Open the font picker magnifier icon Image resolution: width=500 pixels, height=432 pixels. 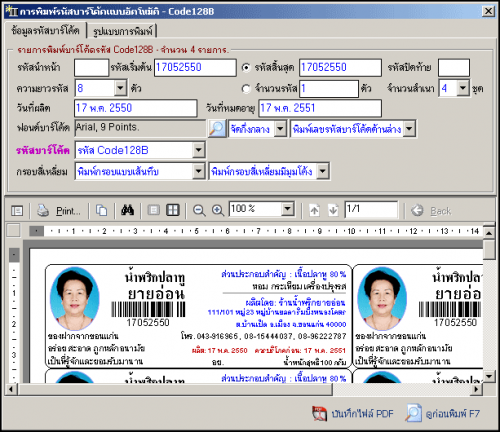click(217, 129)
